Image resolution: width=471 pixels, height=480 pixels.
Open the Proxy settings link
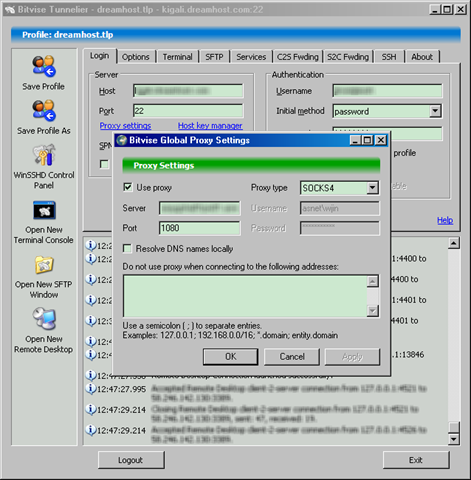(x=125, y=126)
